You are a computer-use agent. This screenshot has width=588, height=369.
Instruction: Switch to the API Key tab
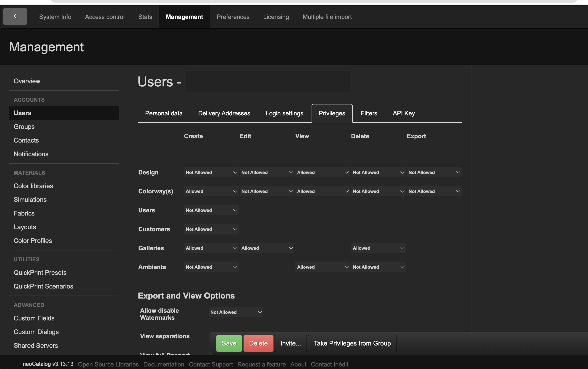pos(403,113)
